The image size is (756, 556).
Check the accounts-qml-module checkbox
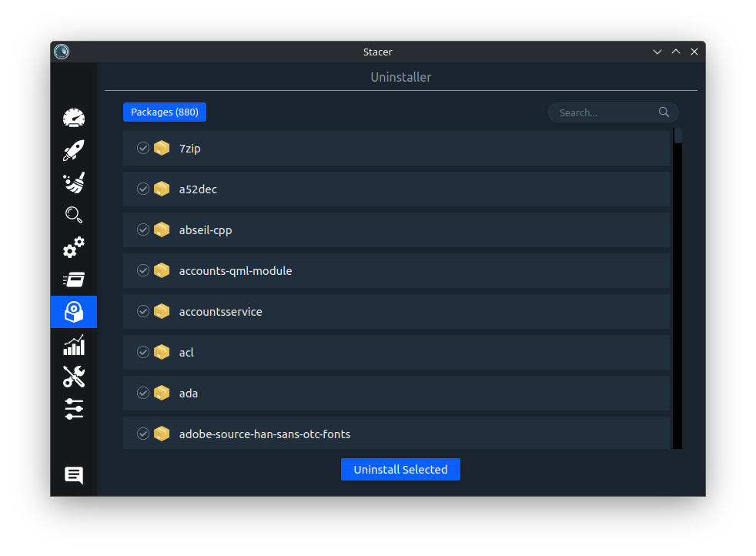point(142,270)
